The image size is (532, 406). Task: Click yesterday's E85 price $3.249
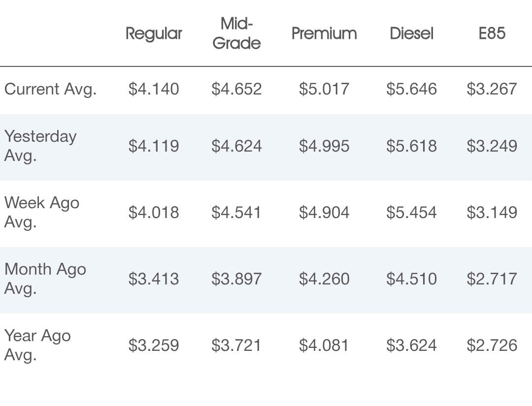[x=492, y=146]
